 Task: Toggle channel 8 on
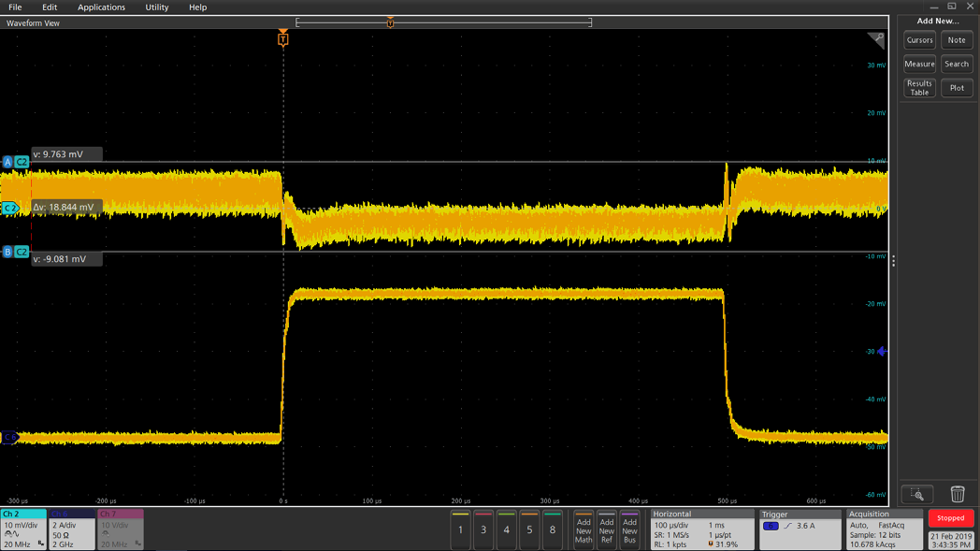pos(552,529)
